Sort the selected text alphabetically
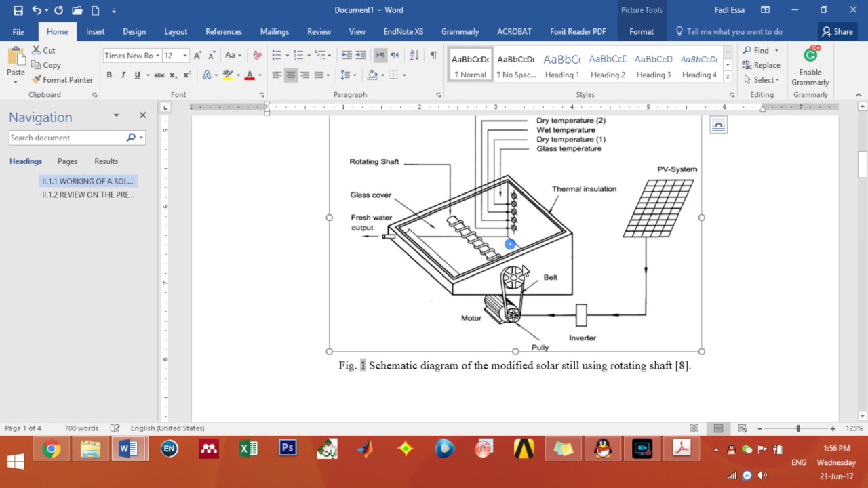 pyautogui.click(x=414, y=56)
